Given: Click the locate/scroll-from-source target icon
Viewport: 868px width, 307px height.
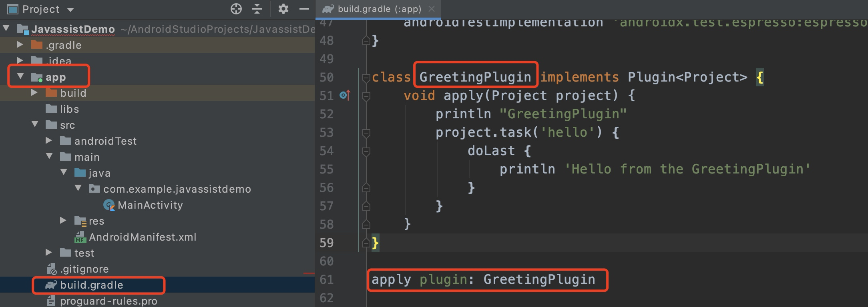Looking at the screenshot, I should click(x=236, y=9).
